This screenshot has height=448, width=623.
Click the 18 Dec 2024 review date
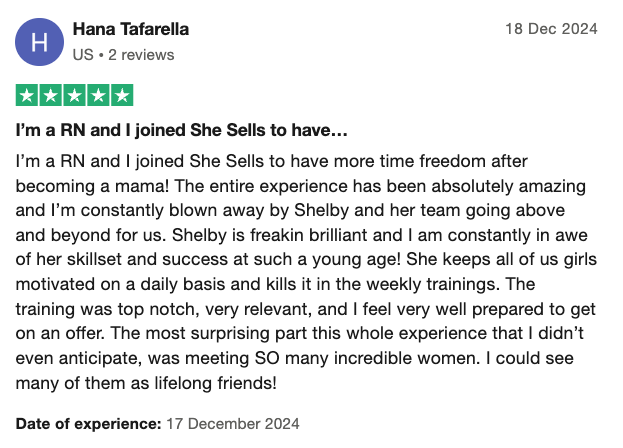click(x=551, y=29)
